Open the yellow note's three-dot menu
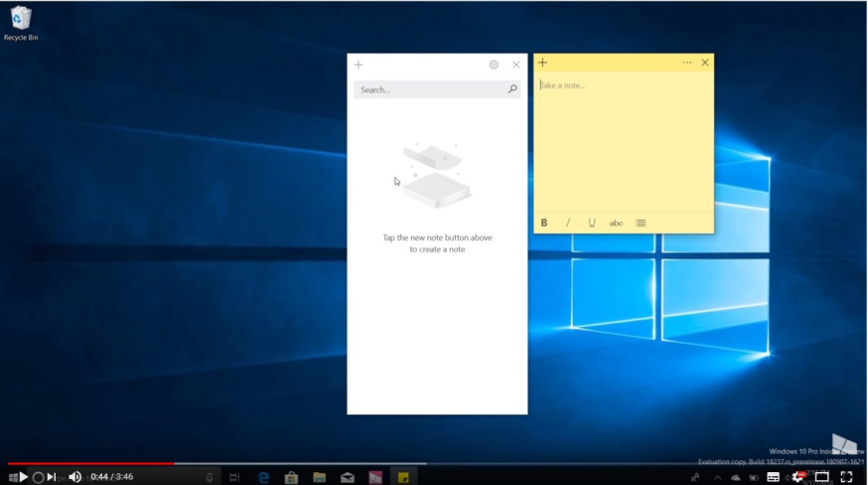The height and width of the screenshot is (485, 868). (686, 63)
